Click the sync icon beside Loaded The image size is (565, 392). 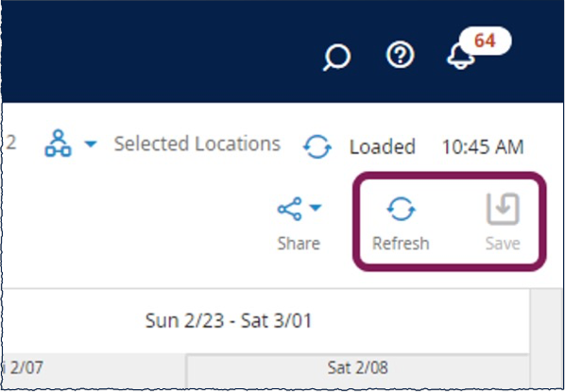(x=317, y=146)
